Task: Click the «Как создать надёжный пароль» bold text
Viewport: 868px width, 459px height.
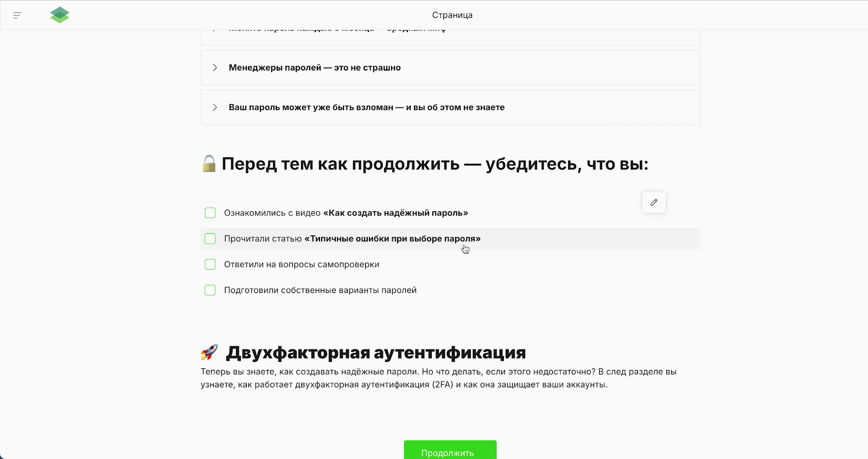Action: point(395,213)
